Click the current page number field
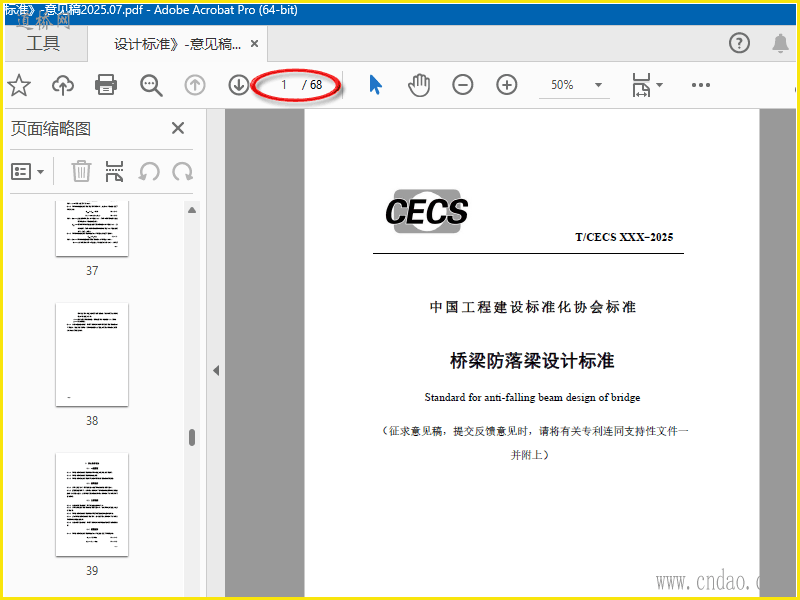Image resolution: width=800 pixels, height=600 pixels. (x=284, y=85)
